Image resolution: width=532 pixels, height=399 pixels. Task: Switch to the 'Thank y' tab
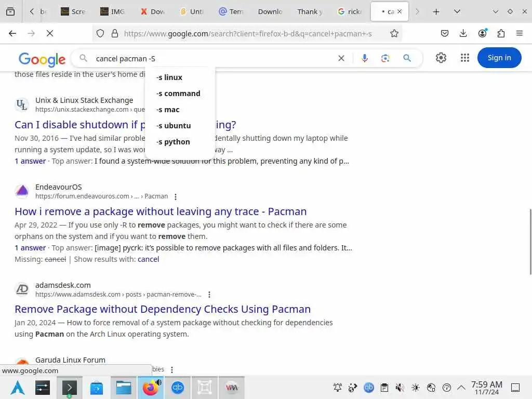click(310, 11)
